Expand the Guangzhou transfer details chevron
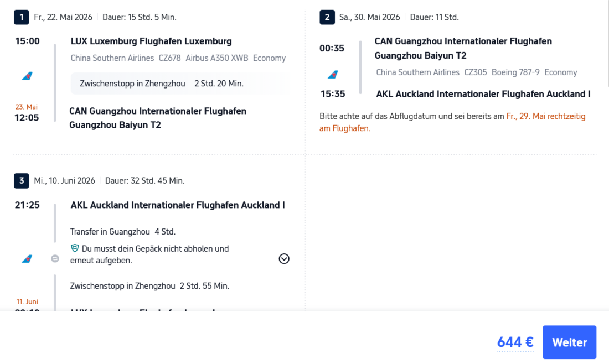 tap(284, 259)
